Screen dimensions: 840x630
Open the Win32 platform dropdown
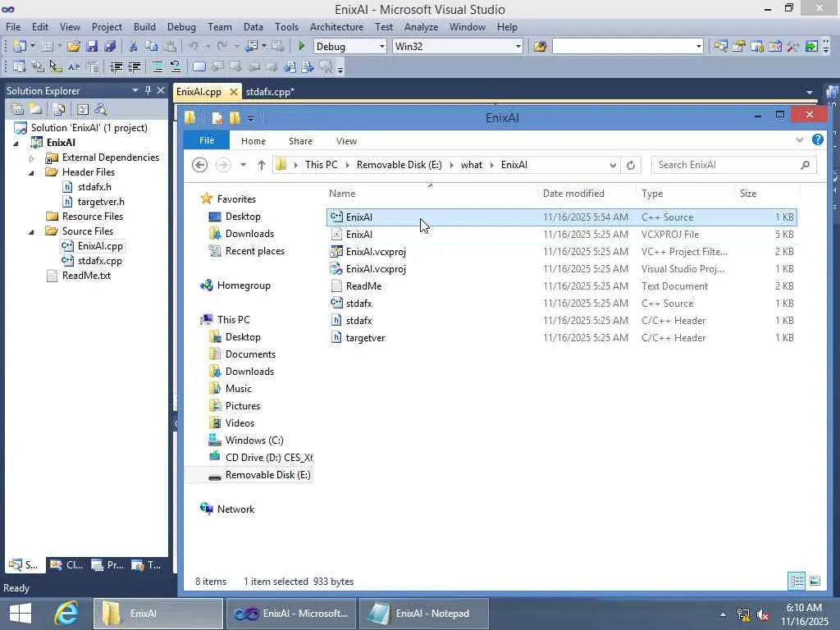point(518,47)
